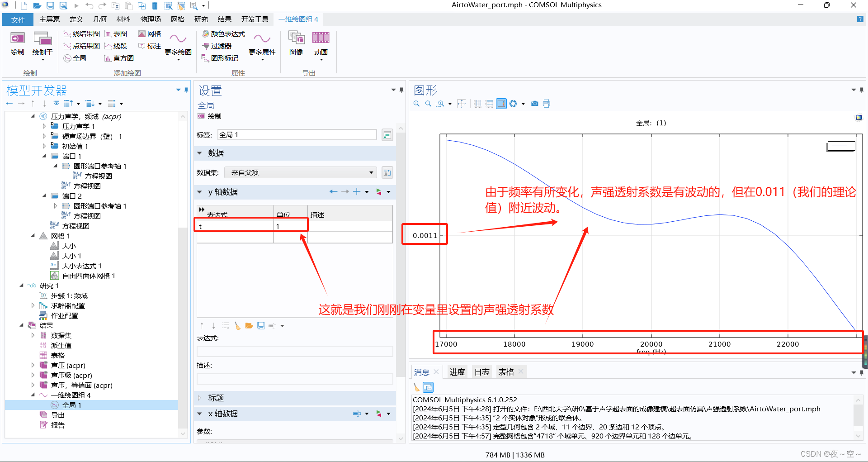Image resolution: width=868 pixels, height=462 pixels.
Task: Click the New file icon in quick access toolbar
Action: tap(24, 6)
